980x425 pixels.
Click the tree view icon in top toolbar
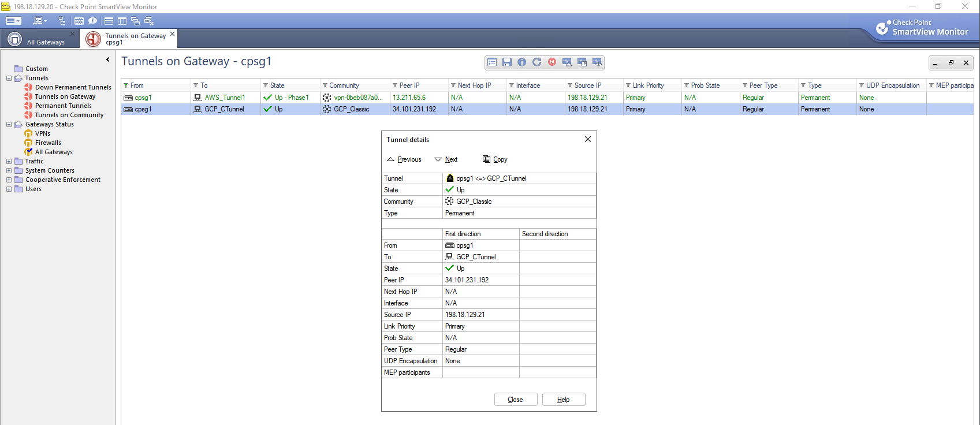[62, 21]
